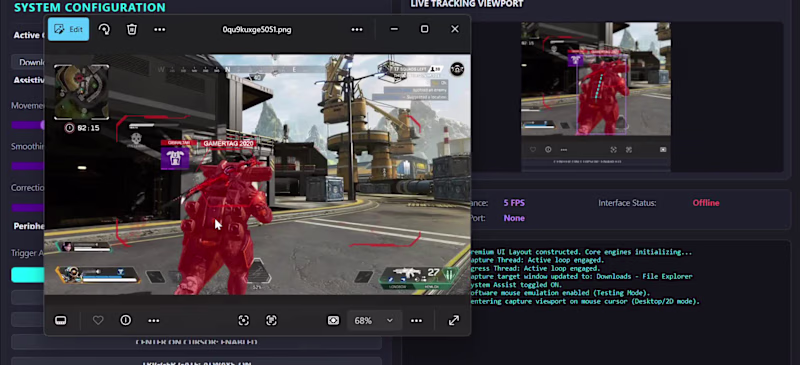Maximize the Photos window

tap(424, 29)
